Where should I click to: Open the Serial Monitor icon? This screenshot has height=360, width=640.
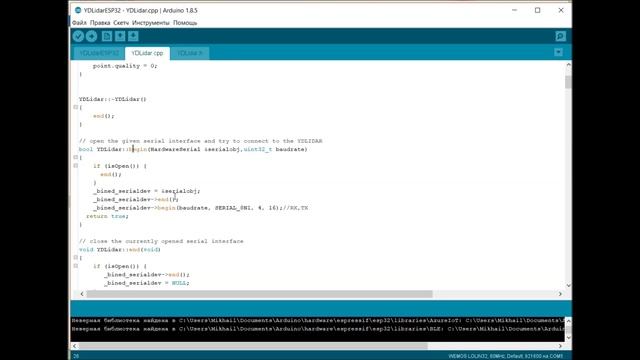[x=560, y=36]
